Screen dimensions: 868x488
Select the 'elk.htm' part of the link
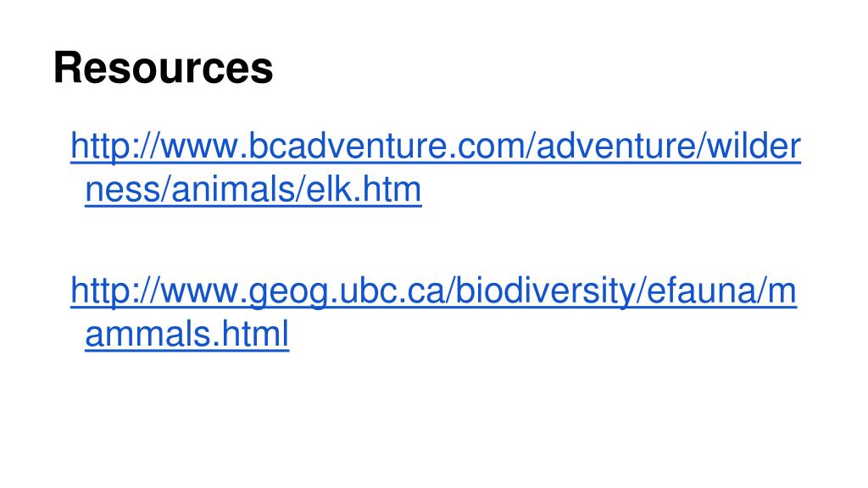pyautogui.click(x=371, y=191)
